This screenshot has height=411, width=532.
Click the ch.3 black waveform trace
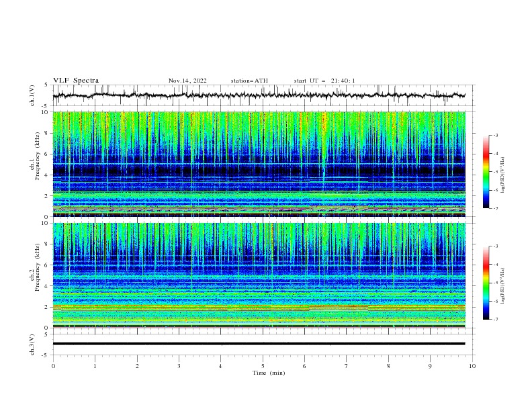[259, 344]
